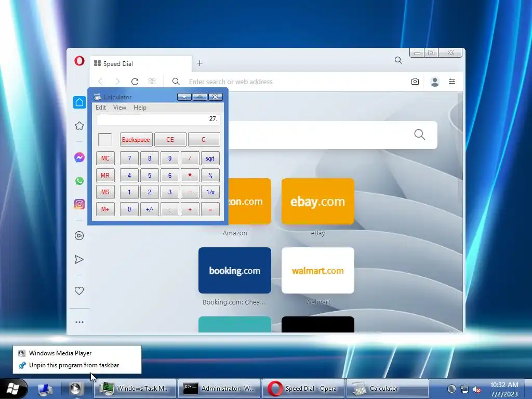Click Show Desktop computer icon in taskbar
The height and width of the screenshot is (399, 532).
tap(45, 389)
